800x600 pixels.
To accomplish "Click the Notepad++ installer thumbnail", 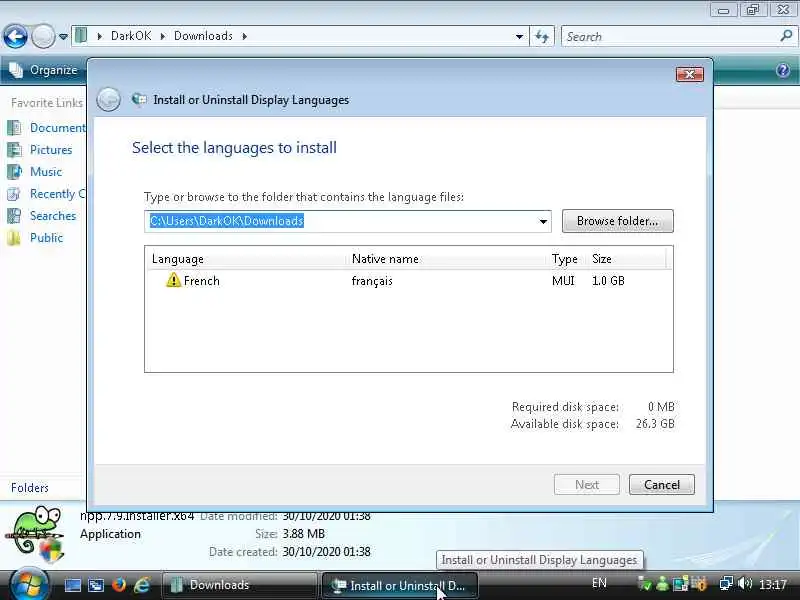I will tap(36, 534).
